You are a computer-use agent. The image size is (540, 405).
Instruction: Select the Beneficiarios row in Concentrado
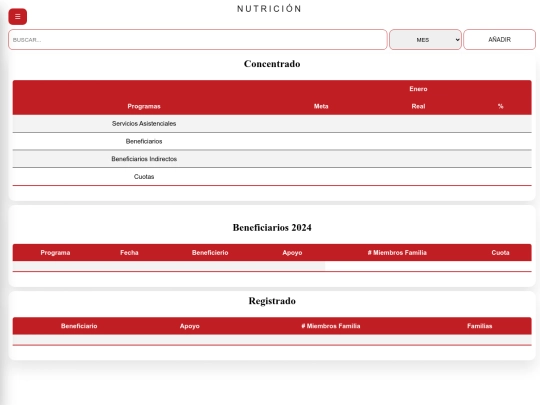[x=272, y=141]
